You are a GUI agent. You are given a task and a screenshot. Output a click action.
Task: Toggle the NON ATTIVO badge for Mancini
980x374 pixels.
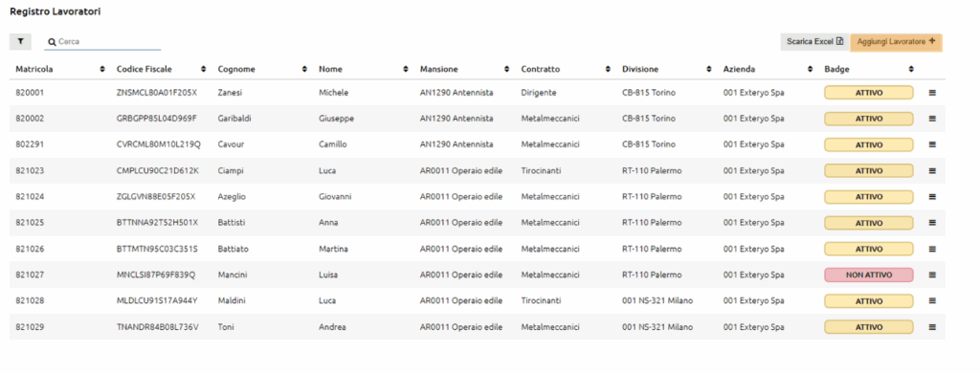point(869,275)
